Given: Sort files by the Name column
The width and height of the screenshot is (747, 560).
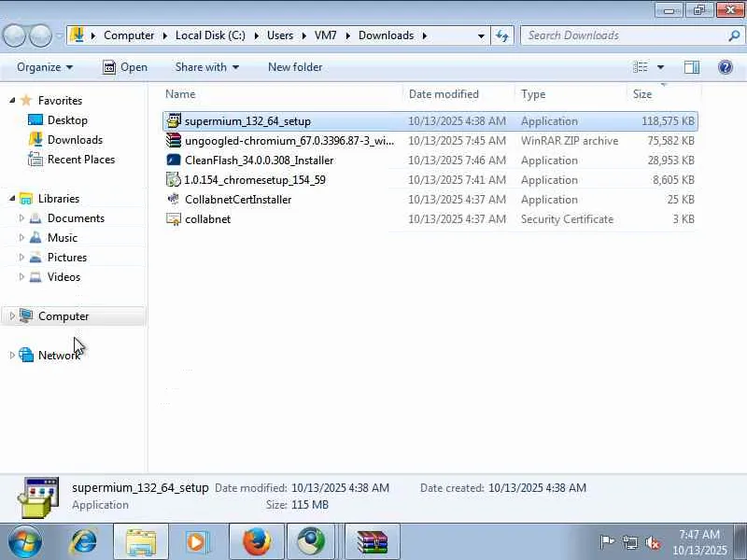Looking at the screenshot, I should (x=281, y=94).
